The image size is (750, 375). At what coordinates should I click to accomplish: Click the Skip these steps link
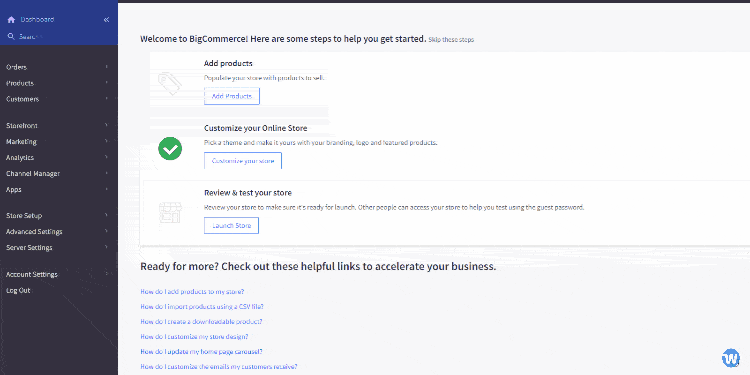click(451, 40)
